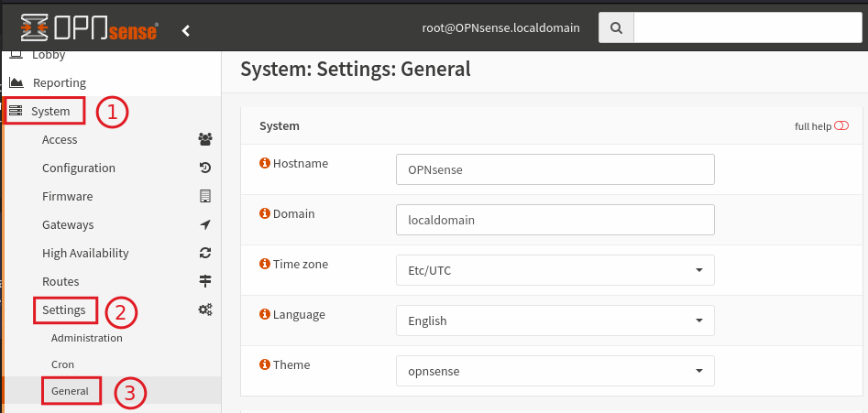Go to General settings page
Image resolution: width=868 pixels, height=413 pixels.
click(70, 391)
